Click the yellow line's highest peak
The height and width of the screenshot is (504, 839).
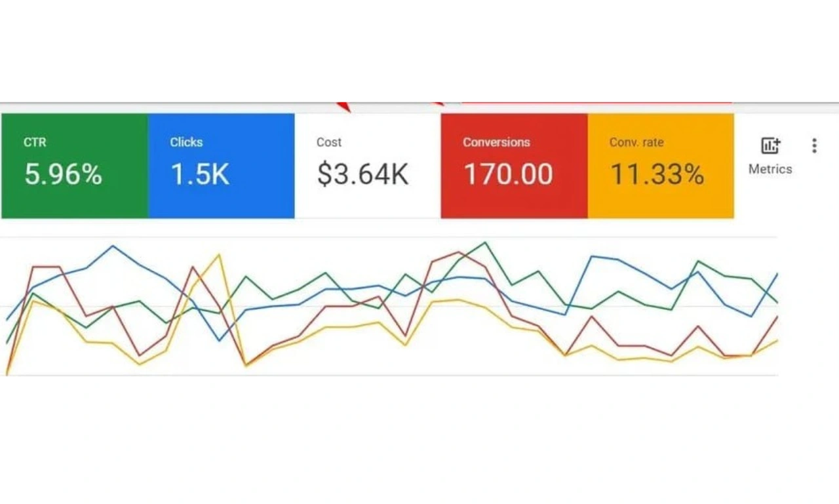click(x=220, y=255)
